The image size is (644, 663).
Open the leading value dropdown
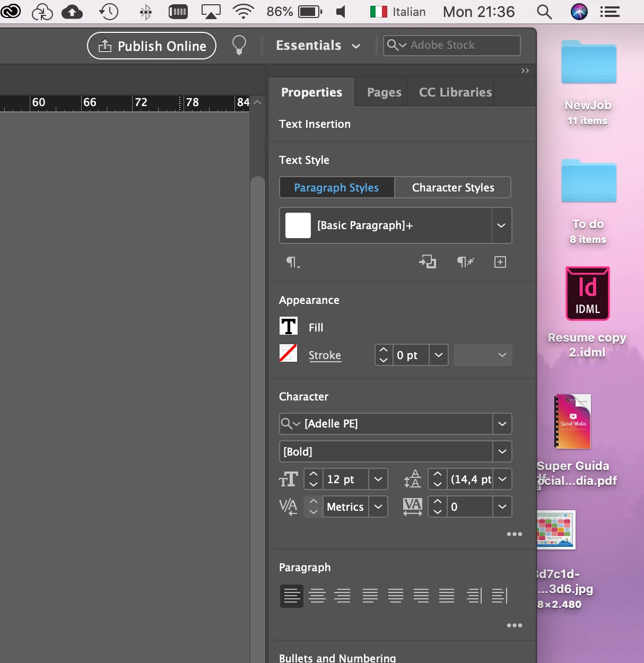coord(502,479)
